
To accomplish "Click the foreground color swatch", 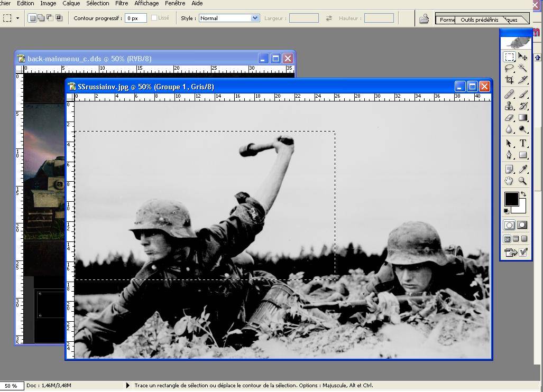I will click(511, 199).
